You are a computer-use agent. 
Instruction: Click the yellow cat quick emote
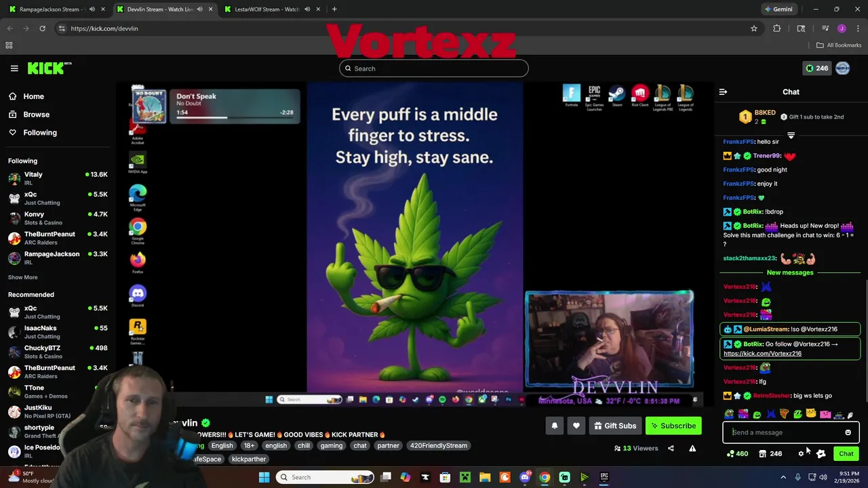[x=811, y=414]
